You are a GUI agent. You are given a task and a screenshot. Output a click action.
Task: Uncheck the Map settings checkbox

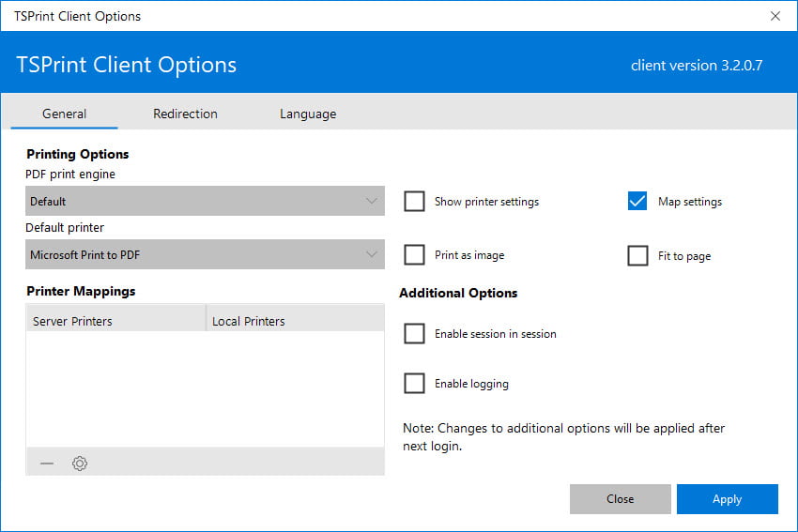tap(637, 202)
